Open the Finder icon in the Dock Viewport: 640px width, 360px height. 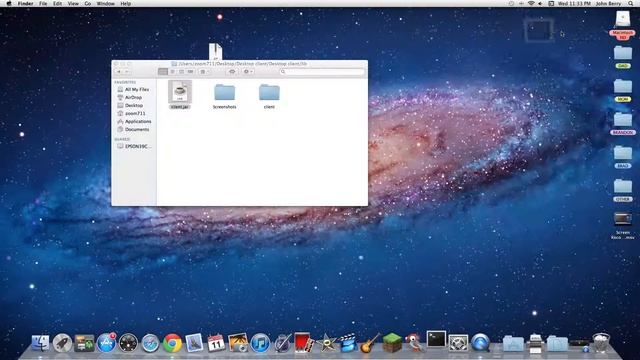(40, 343)
